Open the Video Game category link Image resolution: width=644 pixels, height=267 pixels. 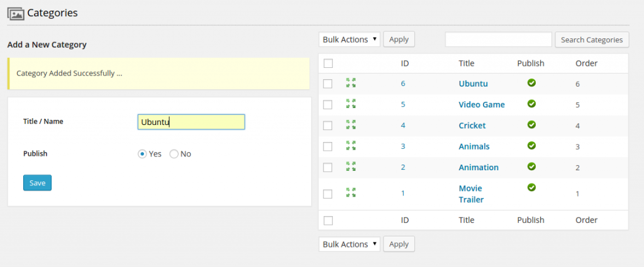[481, 104]
